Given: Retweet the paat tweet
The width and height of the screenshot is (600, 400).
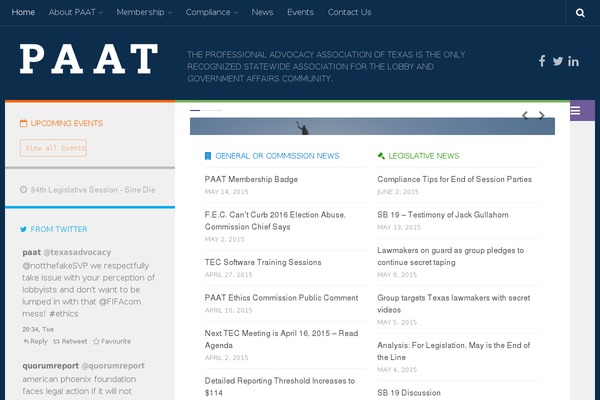Looking at the screenshot, I should 70,341.
